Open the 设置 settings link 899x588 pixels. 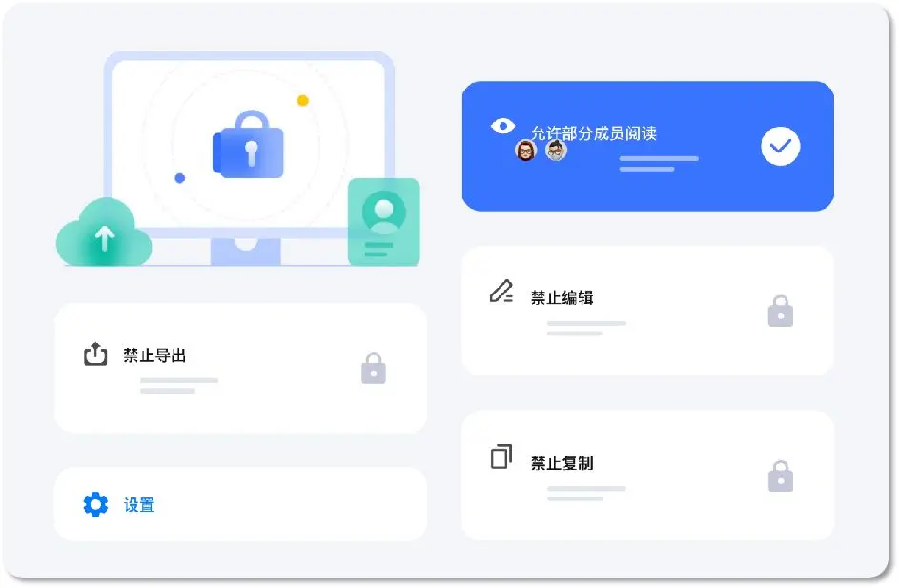pyautogui.click(x=139, y=505)
